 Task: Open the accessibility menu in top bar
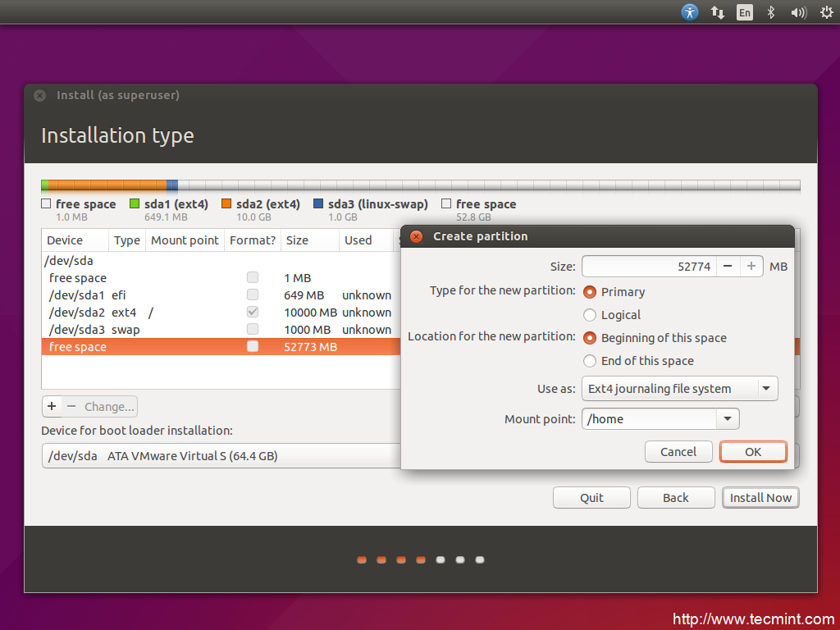pos(691,12)
